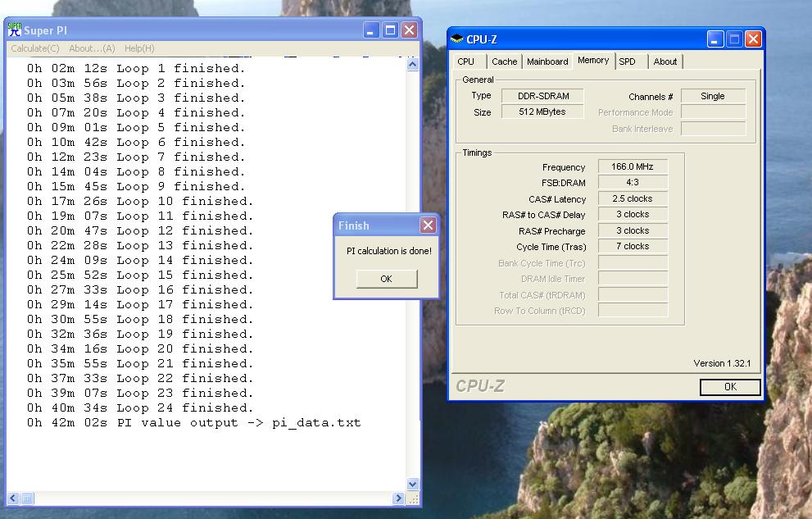The width and height of the screenshot is (812, 519).
Task: Click the empty Total CAS# (tRDRAM) field
Action: tap(633, 294)
